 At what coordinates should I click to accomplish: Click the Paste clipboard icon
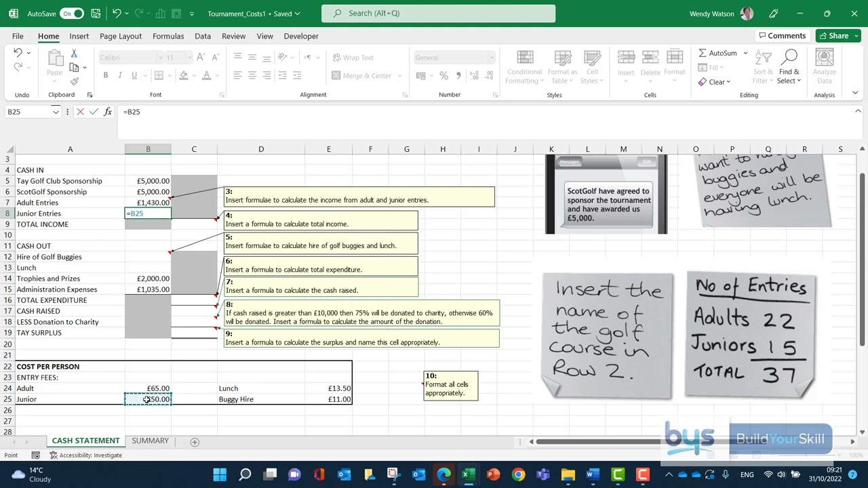(x=55, y=58)
